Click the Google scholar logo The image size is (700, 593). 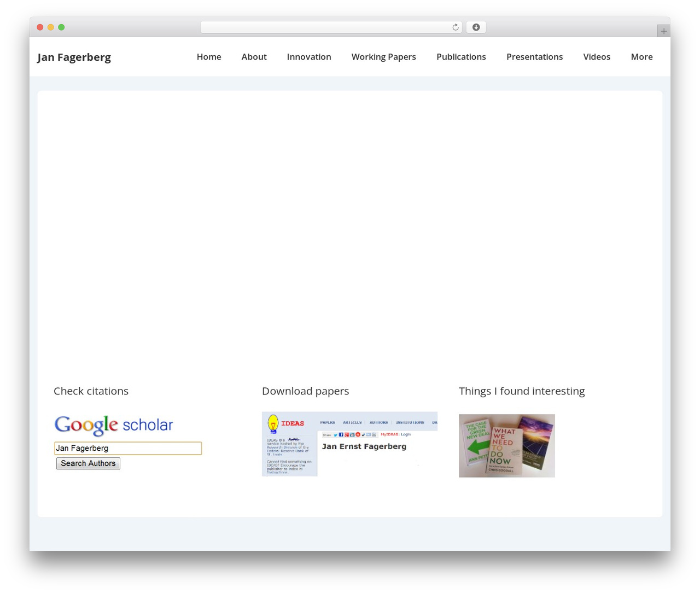pos(114,425)
